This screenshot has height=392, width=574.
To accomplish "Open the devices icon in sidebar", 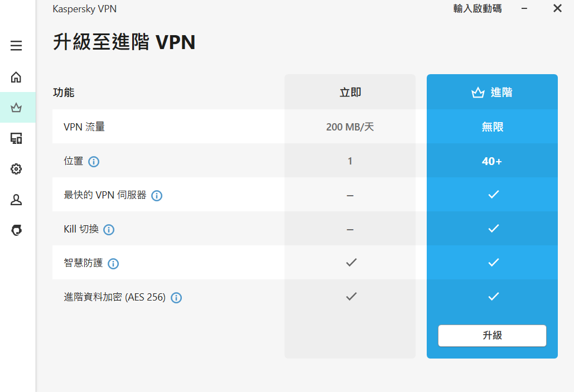I will click(16, 138).
